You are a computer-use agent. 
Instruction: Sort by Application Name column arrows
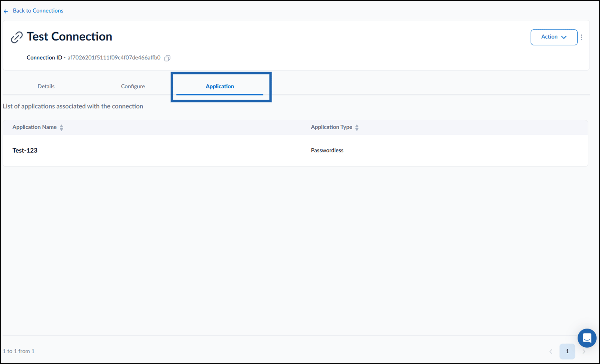(61, 127)
